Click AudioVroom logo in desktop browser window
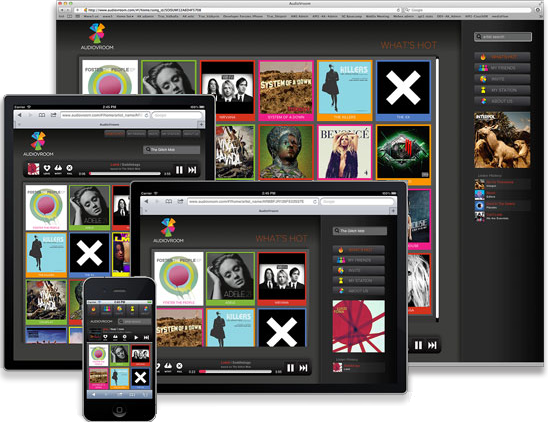This screenshot has width=548, height=422. tap(97, 36)
